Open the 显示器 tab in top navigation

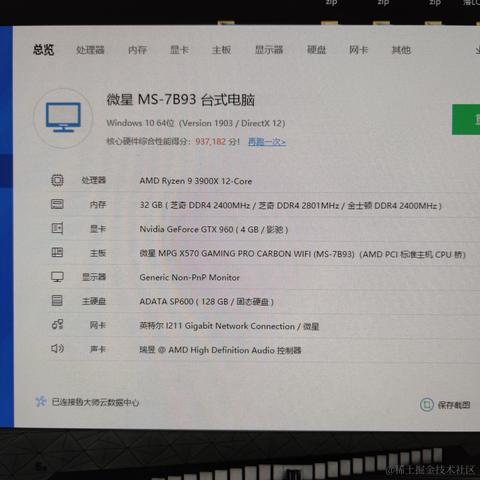point(269,50)
